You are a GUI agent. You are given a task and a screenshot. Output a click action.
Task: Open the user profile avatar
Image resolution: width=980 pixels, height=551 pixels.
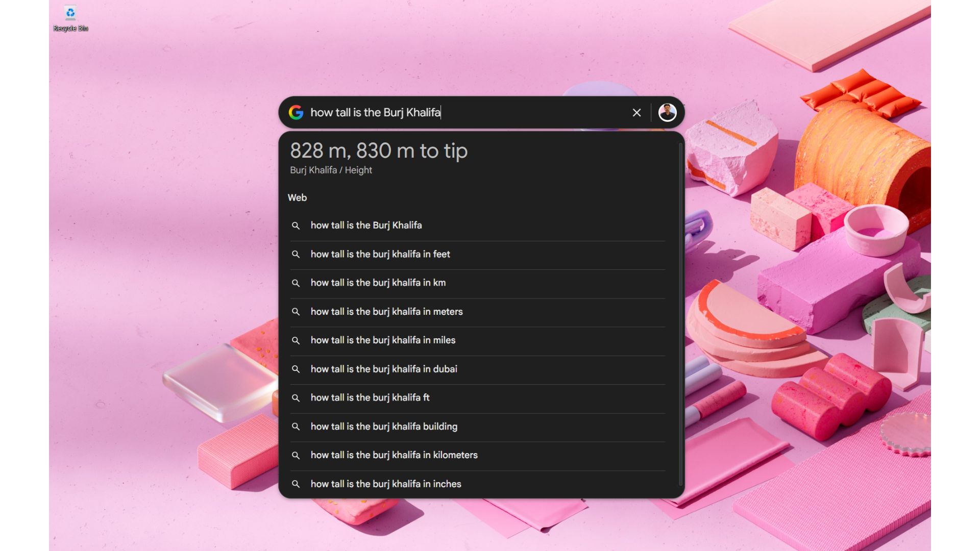point(667,112)
